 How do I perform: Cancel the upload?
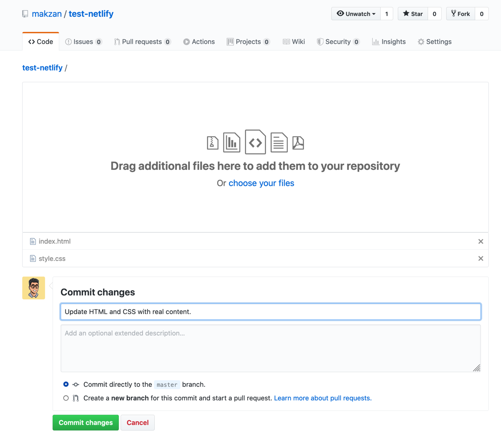[137, 422]
